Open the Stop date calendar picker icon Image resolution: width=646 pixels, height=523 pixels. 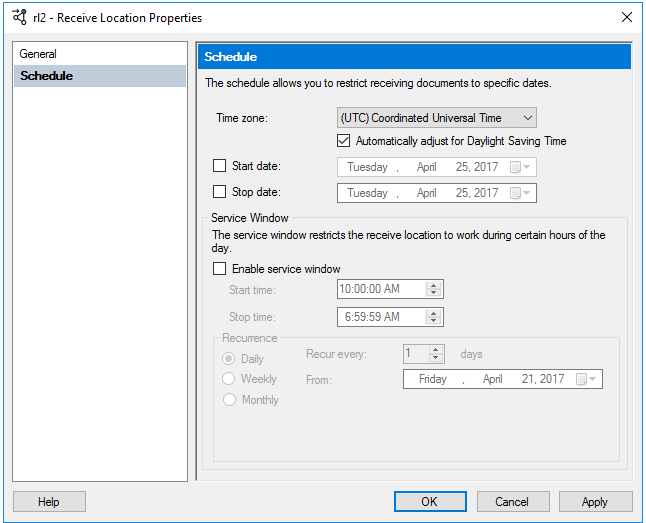pyautogui.click(x=520, y=193)
